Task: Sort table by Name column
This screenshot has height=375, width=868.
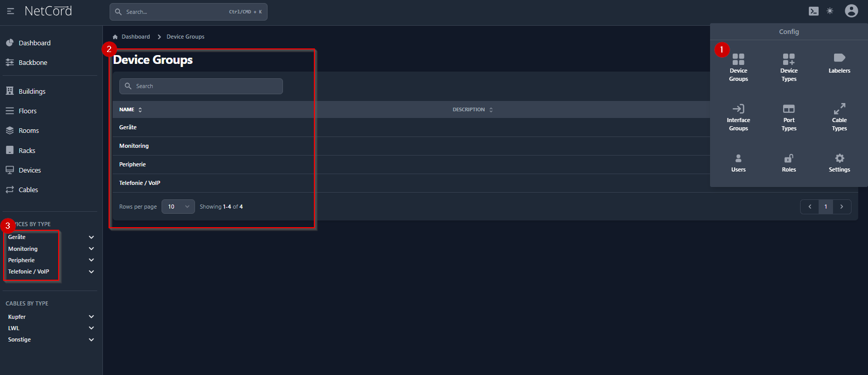Action: 131,110
